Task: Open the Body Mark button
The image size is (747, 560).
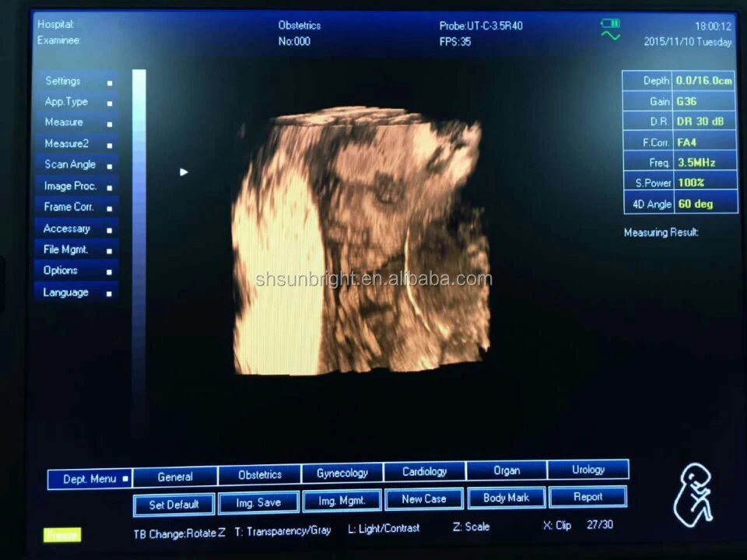Action: [x=507, y=498]
